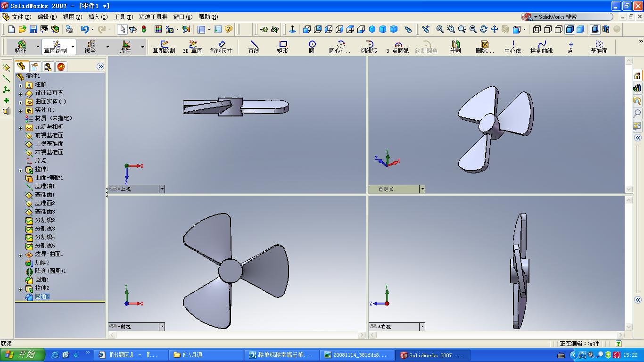Select 前视基准面 in the feature tree

49,135
